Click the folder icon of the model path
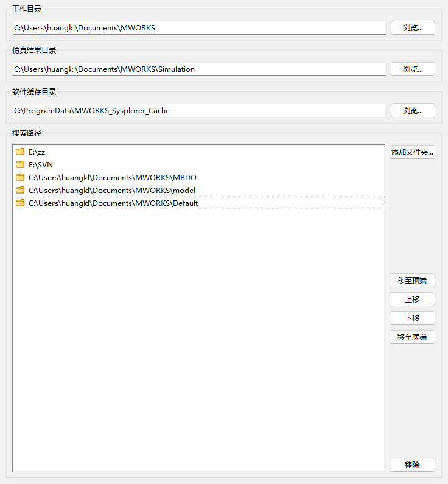Viewport: 448px width, 484px height. tap(20, 191)
